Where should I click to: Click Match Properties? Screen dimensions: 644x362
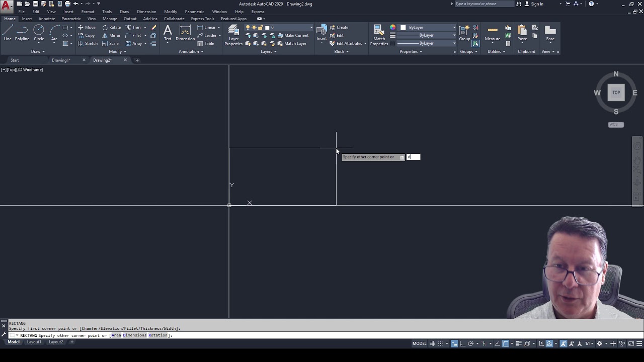tap(379, 35)
